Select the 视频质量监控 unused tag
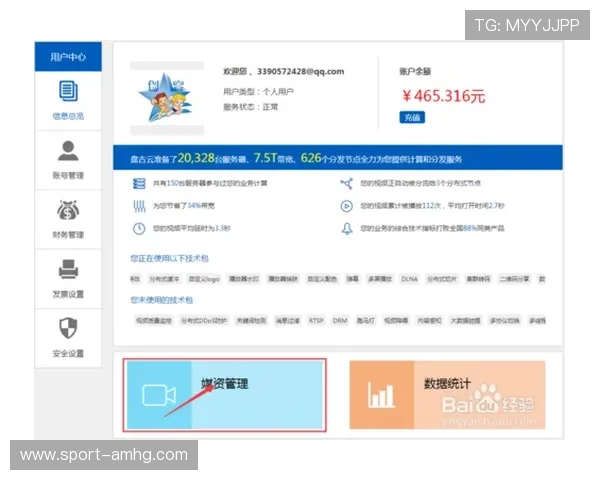The width and height of the screenshot is (600, 480). tap(154, 320)
